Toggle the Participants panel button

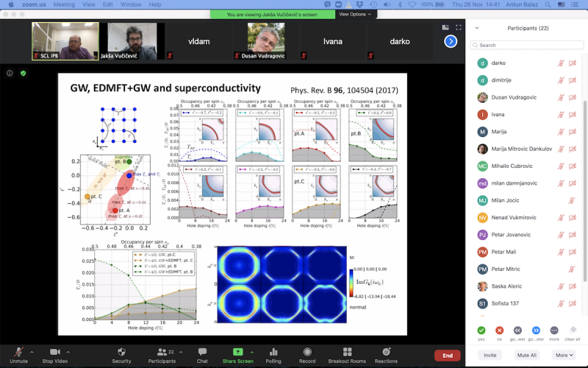[x=162, y=355]
